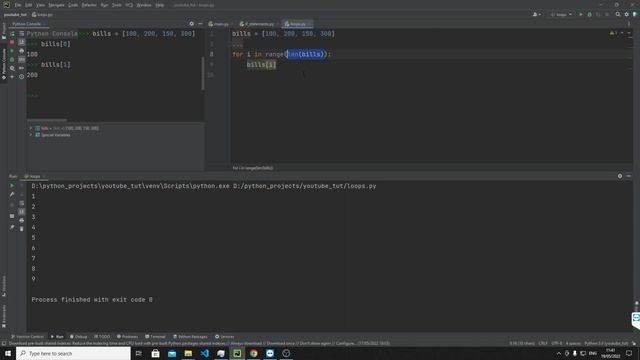Open the Services tool window

224,337
